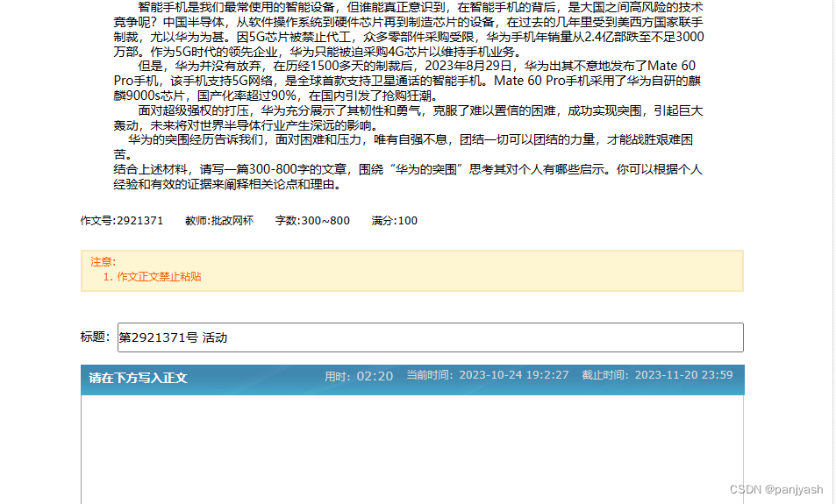Screen dimensions: 836x504
Task: Click the title input field
Action: [430, 337]
